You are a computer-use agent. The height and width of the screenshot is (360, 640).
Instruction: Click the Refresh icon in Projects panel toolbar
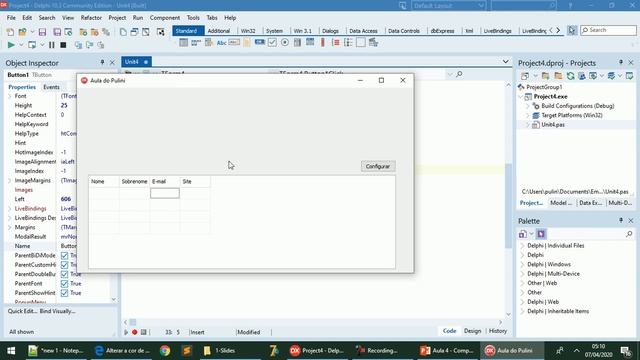[x=570, y=76]
